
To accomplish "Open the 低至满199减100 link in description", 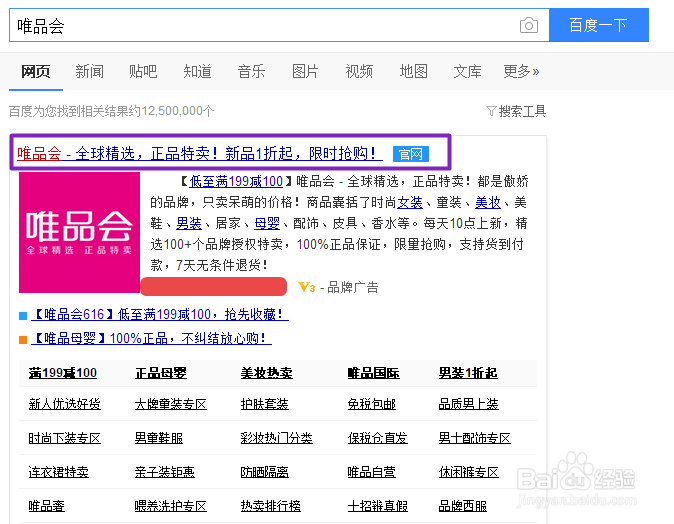I will 236,181.
